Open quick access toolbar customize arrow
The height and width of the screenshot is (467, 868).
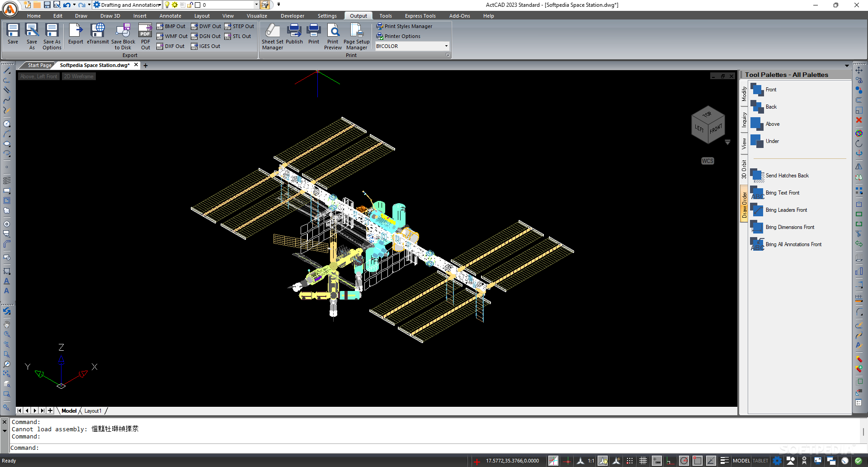click(x=278, y=5)
